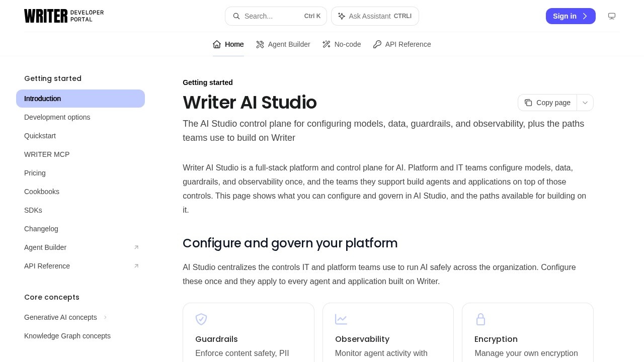This screenshot has height=362, width=644.
Task: Open the Quickstart page
Action: tap(80, 136)
